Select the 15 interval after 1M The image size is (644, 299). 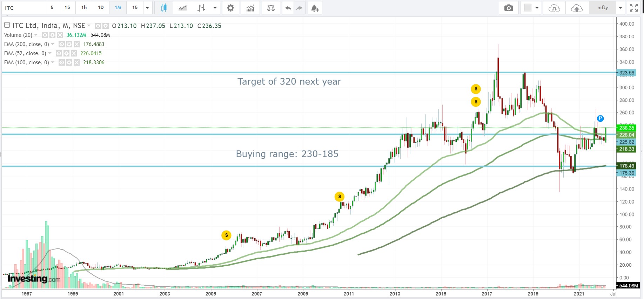[x=135, y=8]
